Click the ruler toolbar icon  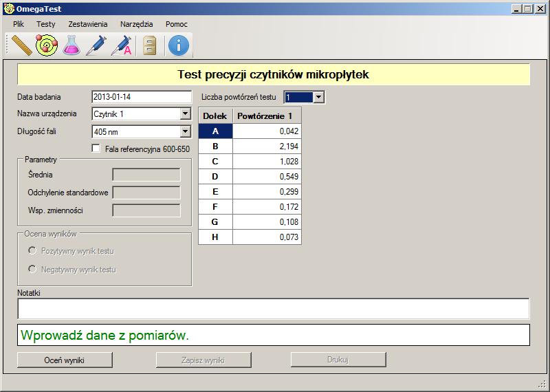pos(23,45)
